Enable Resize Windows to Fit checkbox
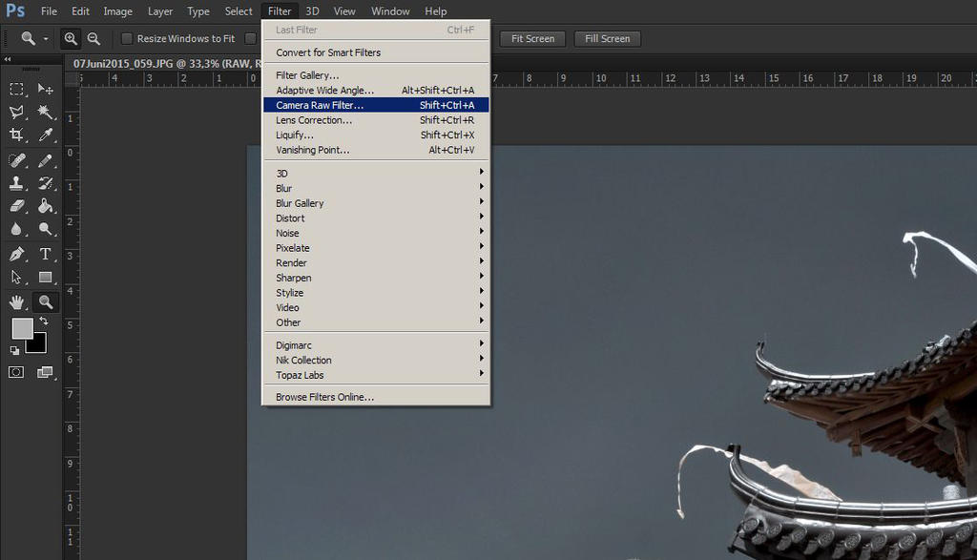 click(127, 39)
